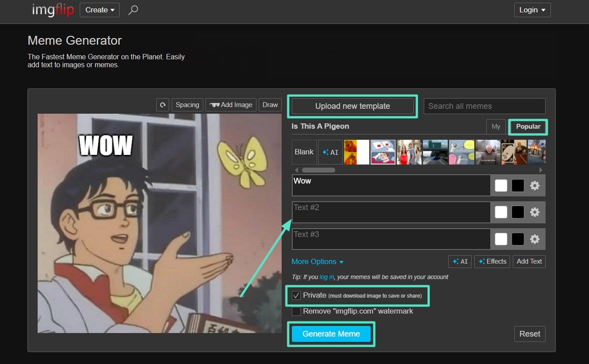This screenshot has height=364, width=589.
Task: Open gear settings for Text #3
Action: pos(535,239)
